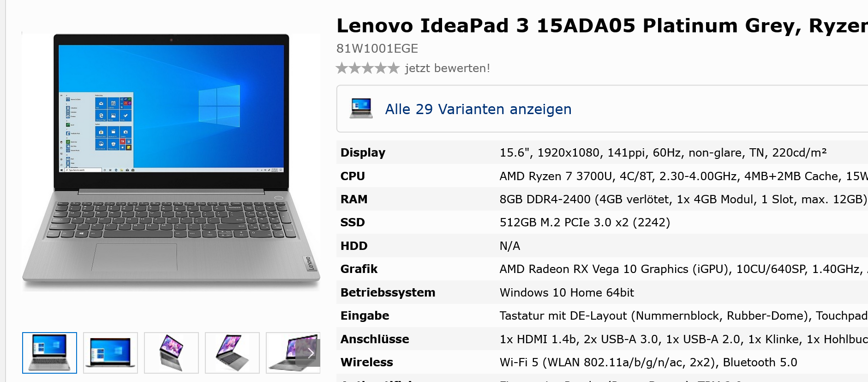Select the fifth partially hidden thumbnail
This screenshot has width=868, height=382.
[x=293, y=353]
